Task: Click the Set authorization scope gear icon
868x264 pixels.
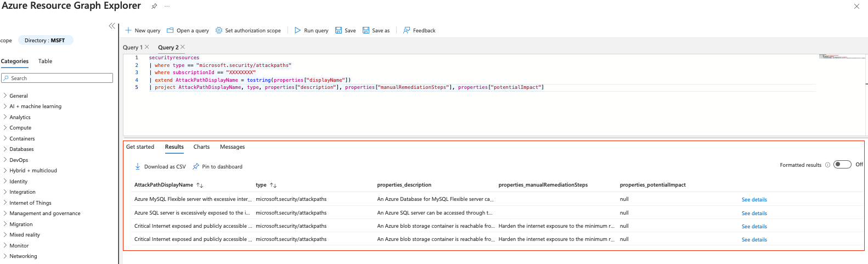Action: pos(219,30)
